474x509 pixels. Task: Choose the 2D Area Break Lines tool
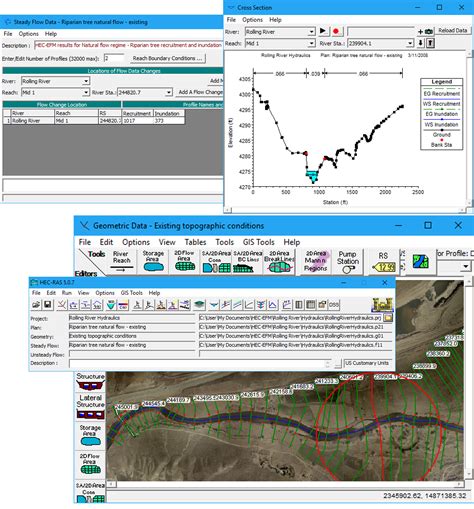point(279,261)
